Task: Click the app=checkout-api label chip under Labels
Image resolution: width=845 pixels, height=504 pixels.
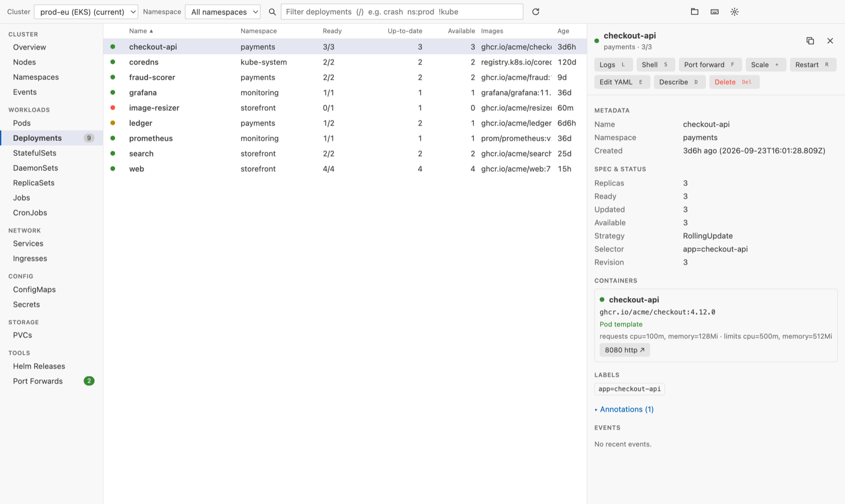Action: [x=630, y=389]
